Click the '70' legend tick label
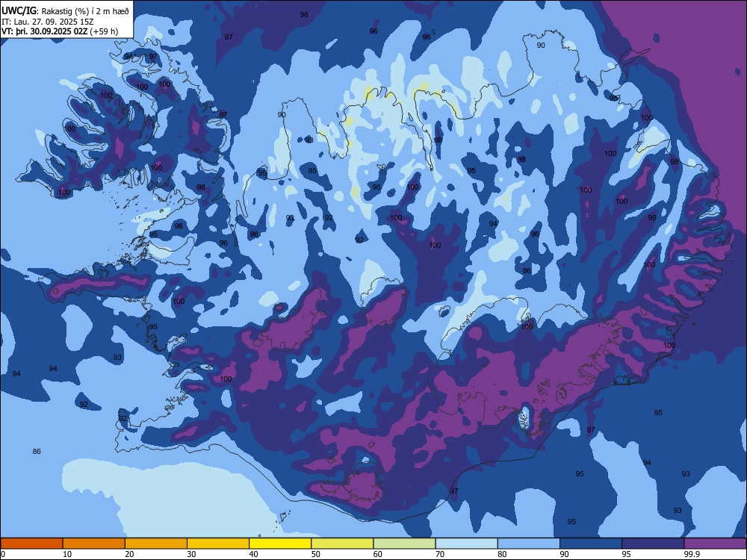The image size is (747, 560). coord(440,554)
